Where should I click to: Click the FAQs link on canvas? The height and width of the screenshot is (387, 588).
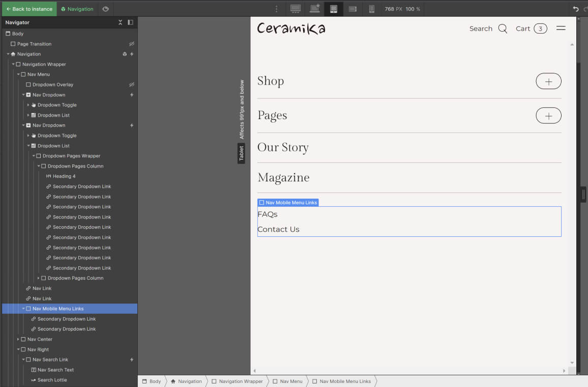click(268, 214)
